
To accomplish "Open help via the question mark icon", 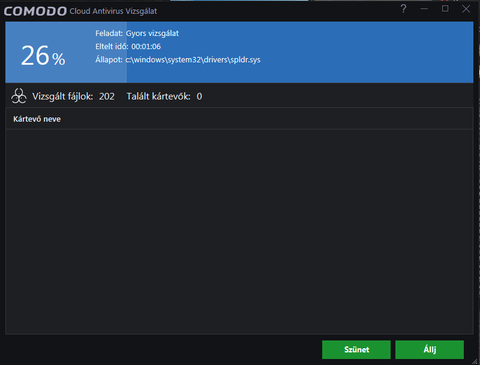I will tap(403, 9).
